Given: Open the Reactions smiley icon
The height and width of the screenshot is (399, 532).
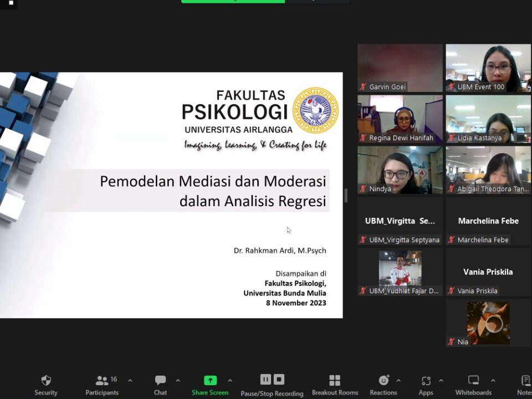Looking at the screenshot, I should point(383,380).
